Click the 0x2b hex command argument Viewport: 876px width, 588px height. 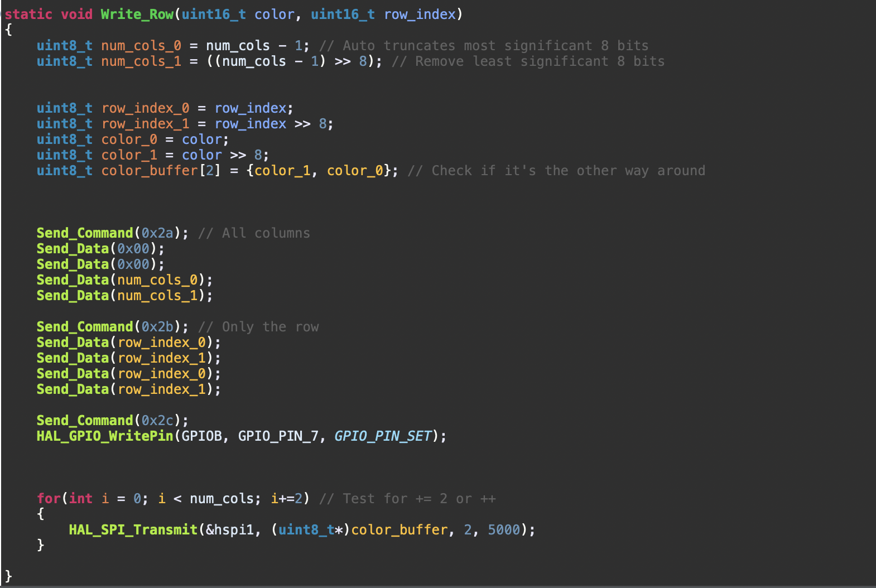click(157, 327)
